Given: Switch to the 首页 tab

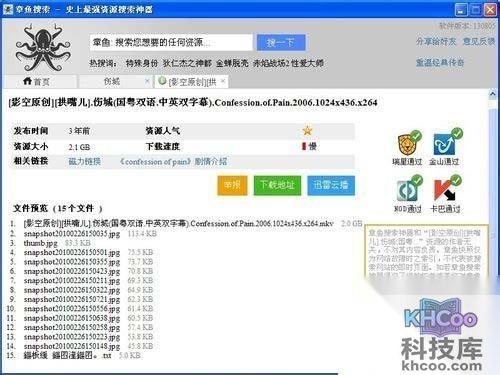Looking at the screenshot, I should [40, 81].
